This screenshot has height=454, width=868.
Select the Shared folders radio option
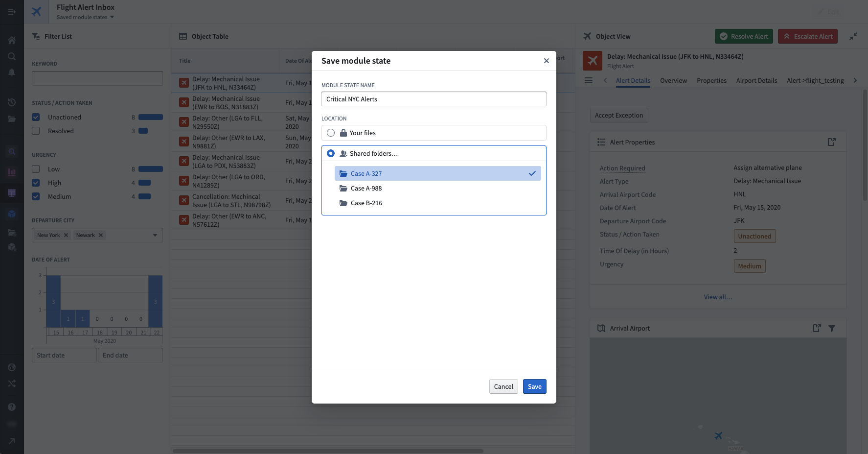coord(331,153)
